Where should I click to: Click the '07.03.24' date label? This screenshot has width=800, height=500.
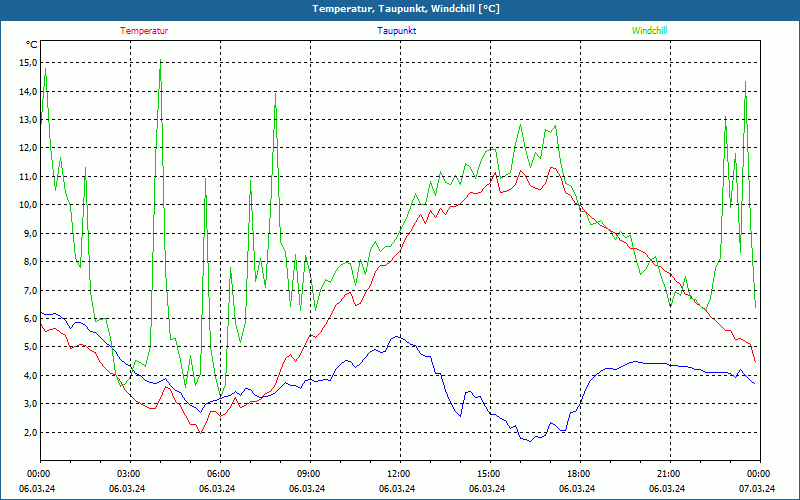757,488
